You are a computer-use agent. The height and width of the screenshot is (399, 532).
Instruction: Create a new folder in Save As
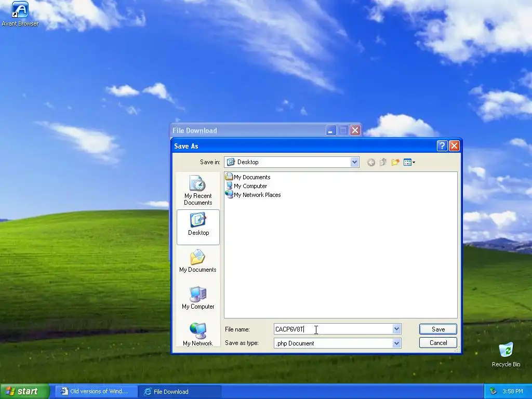click(x=395, y=162)
